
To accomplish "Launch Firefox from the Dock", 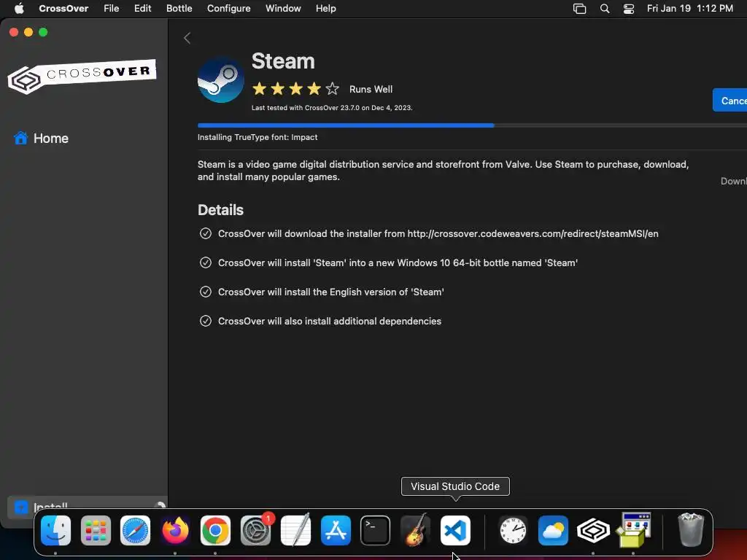I will [x=175, y=530].
